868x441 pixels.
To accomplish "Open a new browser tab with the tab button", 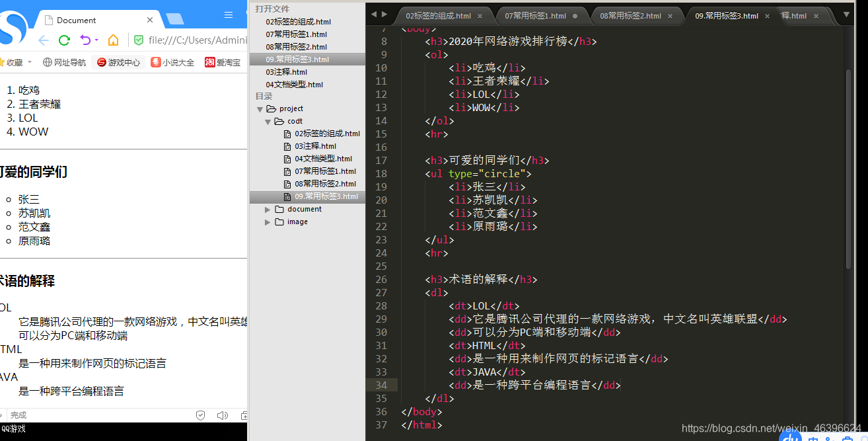I will pyautogui.click(x=175, y=19).
